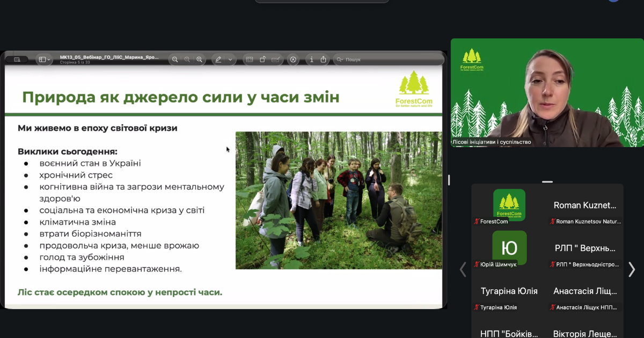Viewport: 644px width, 338px height.
Task: Reset zoom to actual size icon
Action: [x=187, y=60]
